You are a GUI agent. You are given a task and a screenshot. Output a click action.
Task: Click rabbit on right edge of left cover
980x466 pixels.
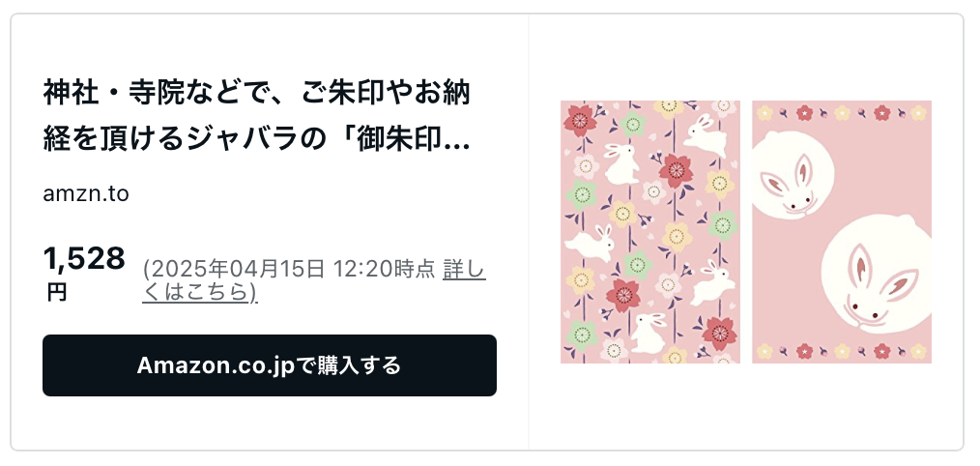[x=711, y=282]
